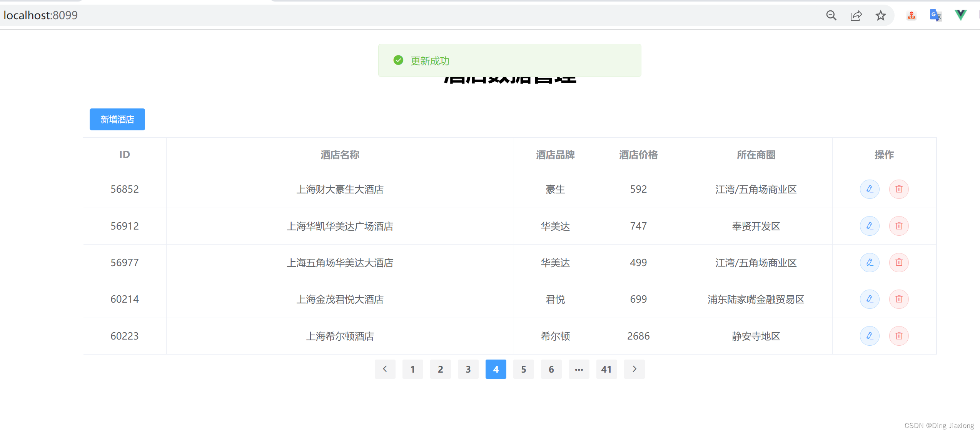Edit hotel 上海希尔顿酒店
The width and height of the screenshot is (980, 433).
tap(870, 336)
